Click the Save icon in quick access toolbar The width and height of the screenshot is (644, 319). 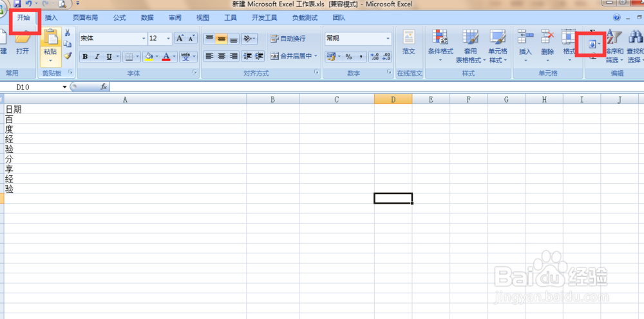coord(17,4)
